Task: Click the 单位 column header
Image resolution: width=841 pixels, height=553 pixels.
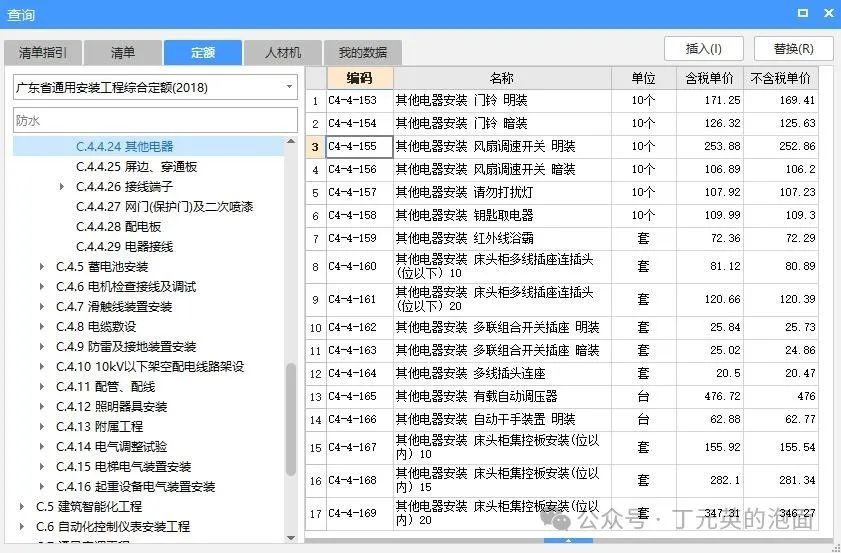Action: pos(644,78)
